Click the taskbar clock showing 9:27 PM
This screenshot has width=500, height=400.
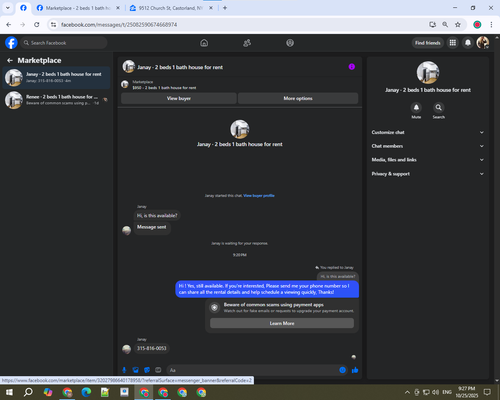[x=467, y=392]
